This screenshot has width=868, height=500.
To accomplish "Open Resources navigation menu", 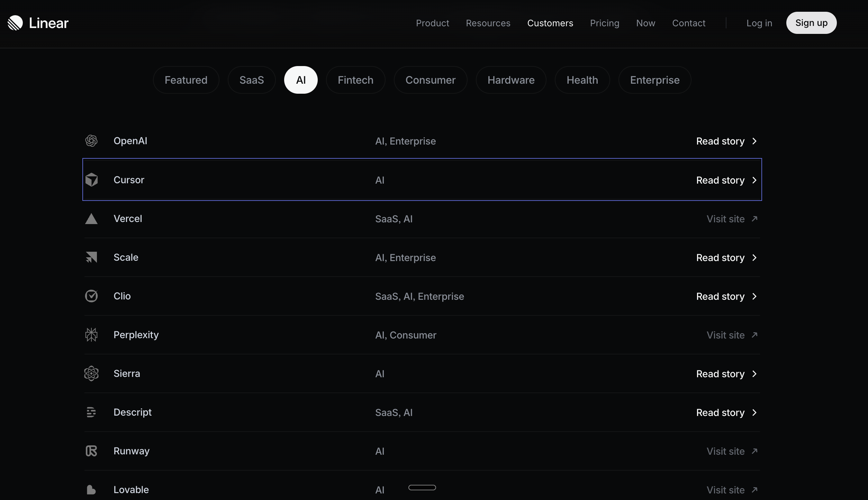I will tap(488, 23).
